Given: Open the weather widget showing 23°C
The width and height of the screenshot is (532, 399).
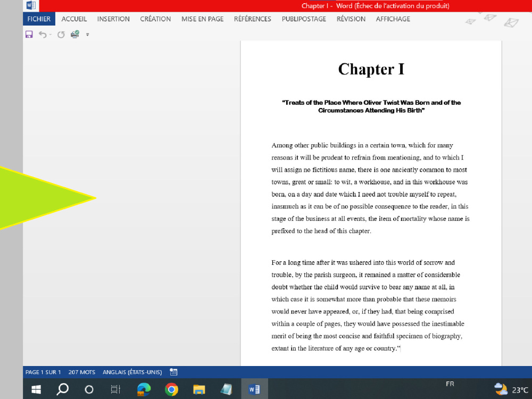Looking at the screenshot, I should click(x=511, y=389).
